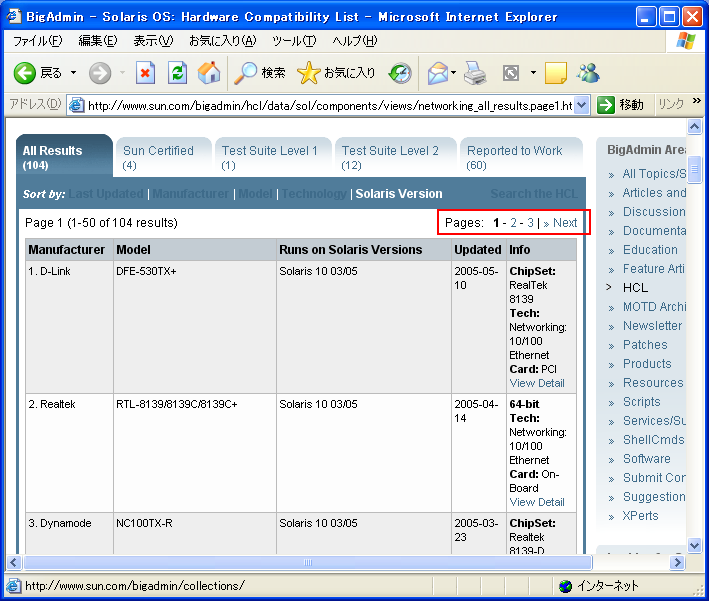Click the full-screen size toolbar icon
The height and width of the screenshot is (601, 709).
(511, 73)
